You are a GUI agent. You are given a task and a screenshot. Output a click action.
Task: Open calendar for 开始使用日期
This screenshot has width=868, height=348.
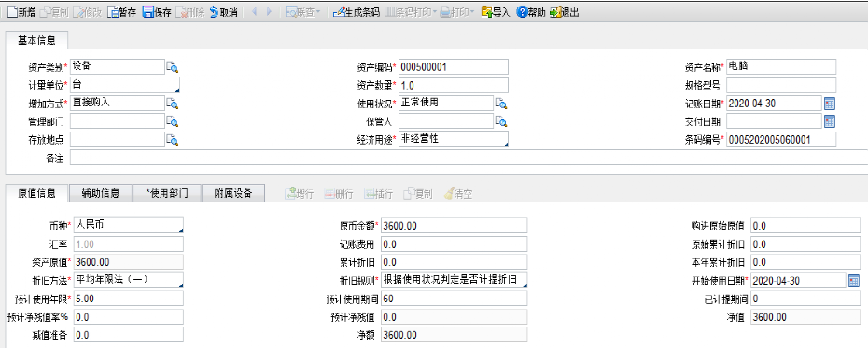click(854, 281)
